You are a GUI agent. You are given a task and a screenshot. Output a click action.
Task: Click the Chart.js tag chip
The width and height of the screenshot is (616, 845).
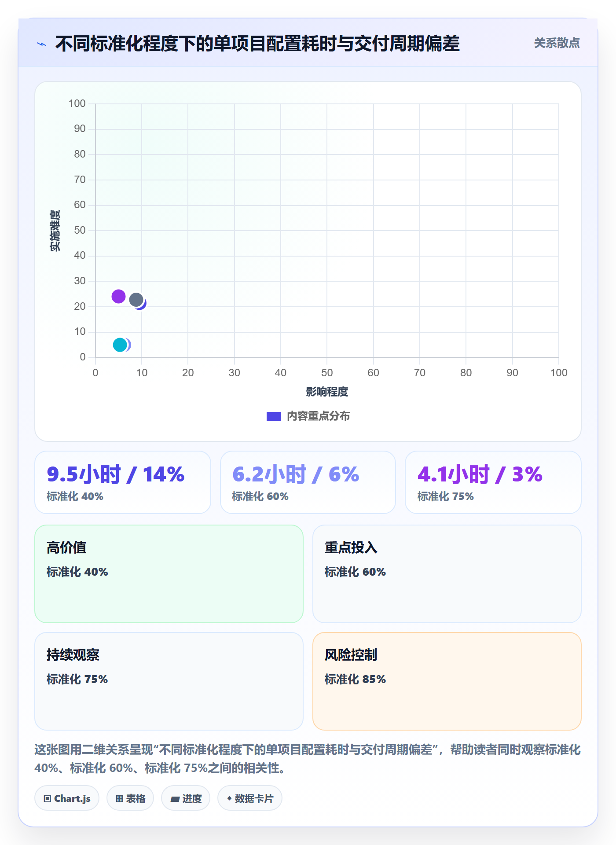(x=67, y=798)
